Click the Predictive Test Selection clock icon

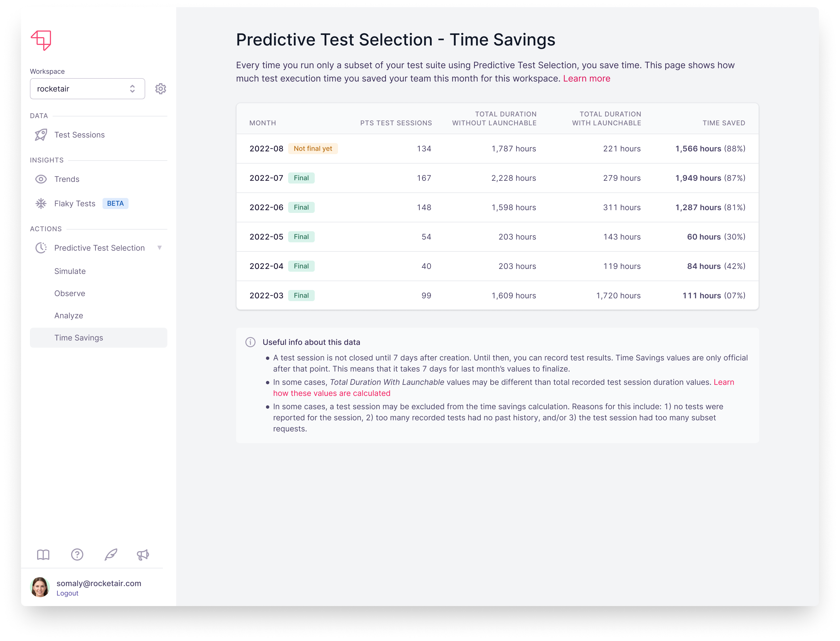click(x=41, y=248)
